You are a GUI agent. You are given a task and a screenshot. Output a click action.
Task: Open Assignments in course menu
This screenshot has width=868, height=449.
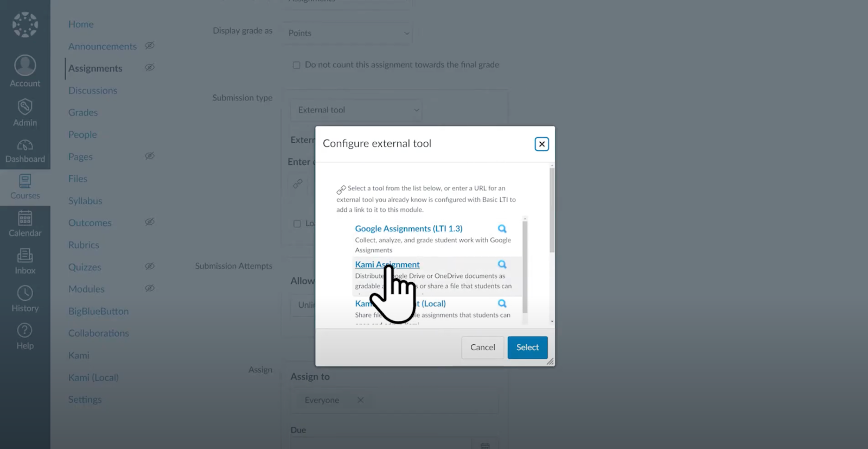point(95,68)
